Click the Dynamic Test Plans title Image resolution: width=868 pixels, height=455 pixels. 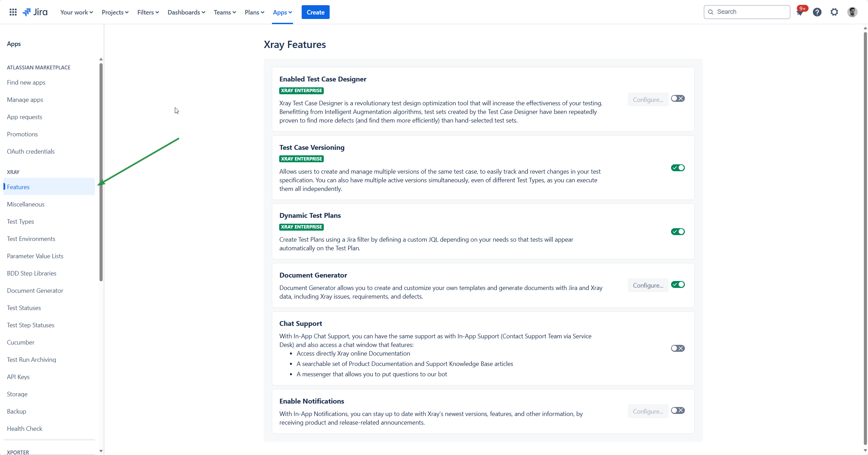(310, 215)
